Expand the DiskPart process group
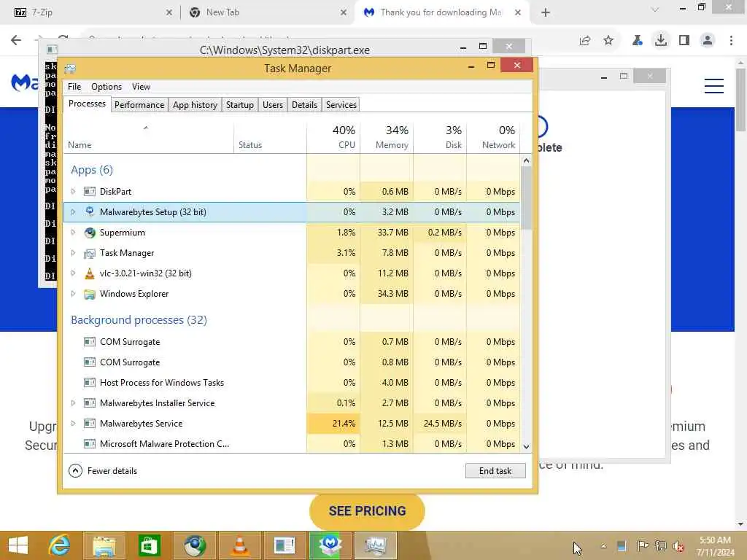Screen dimensions: 747x560 [74, 192]
